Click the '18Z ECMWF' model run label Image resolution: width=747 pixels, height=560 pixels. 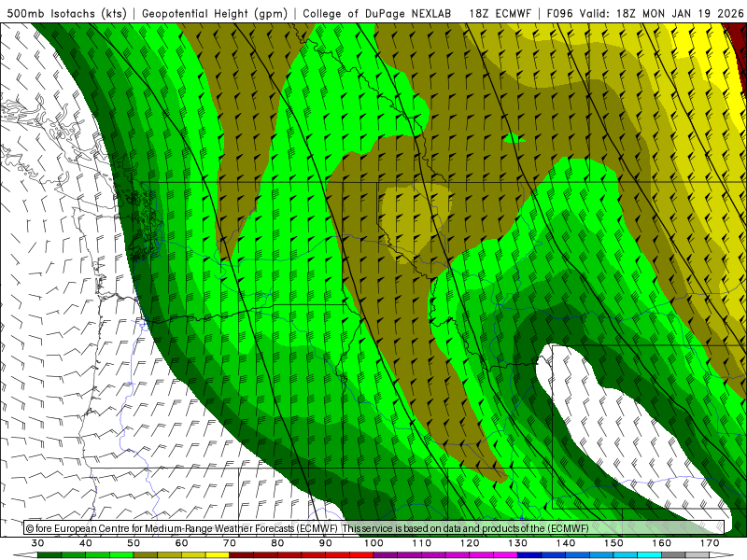point(500,13)
